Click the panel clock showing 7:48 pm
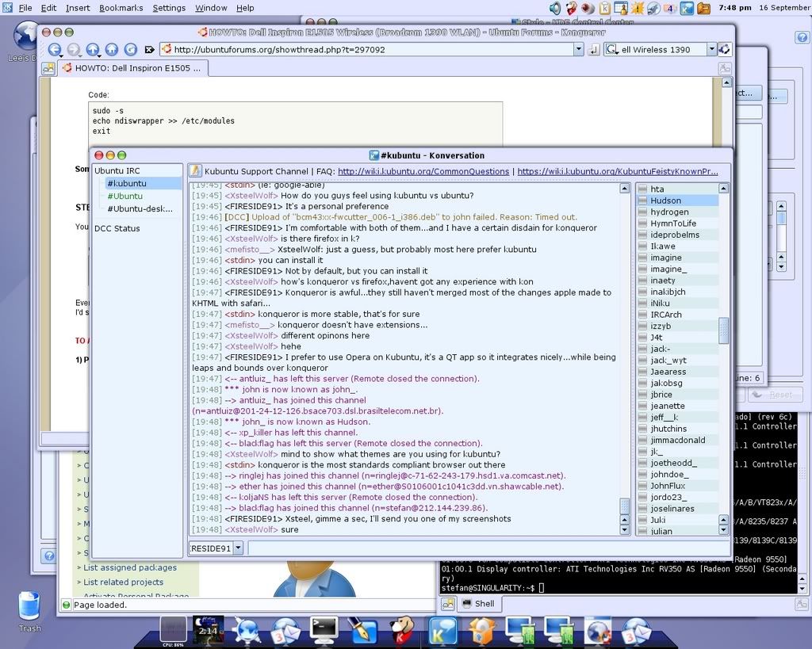812x649 pixels. [734, 8]
